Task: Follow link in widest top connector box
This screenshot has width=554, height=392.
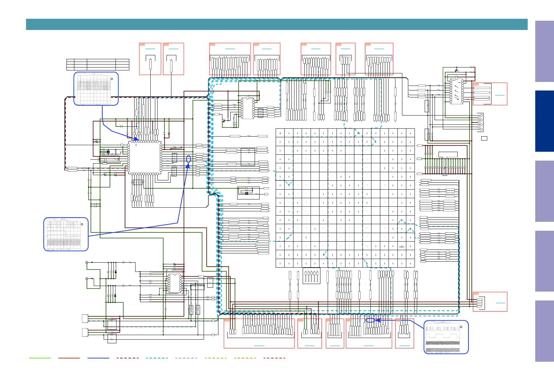Action: (230, 49)
